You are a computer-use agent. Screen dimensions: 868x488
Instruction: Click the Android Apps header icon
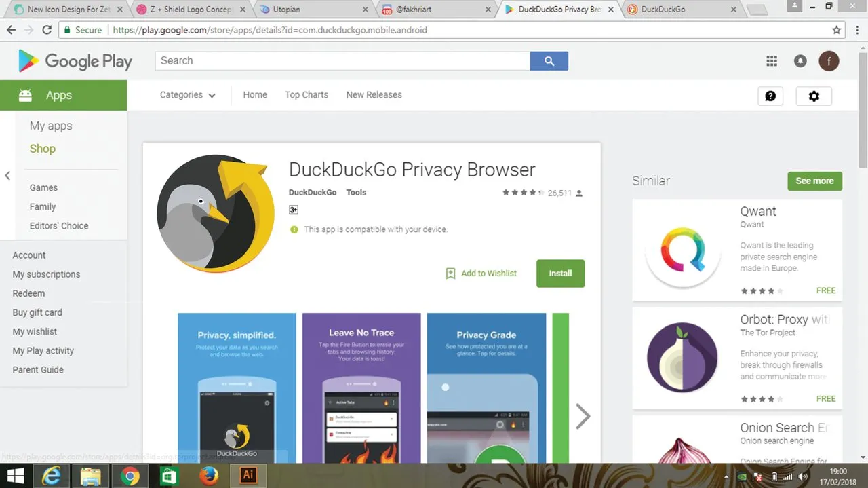[x=25, y=96]
